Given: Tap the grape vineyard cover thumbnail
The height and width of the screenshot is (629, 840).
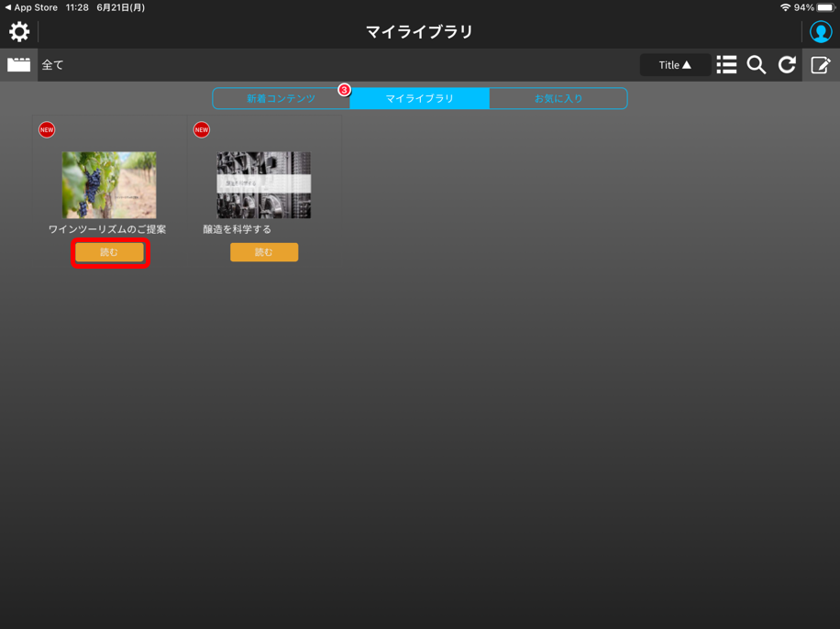Looking at the screenshot, I should pyautogui.click(x=109, y=185).
